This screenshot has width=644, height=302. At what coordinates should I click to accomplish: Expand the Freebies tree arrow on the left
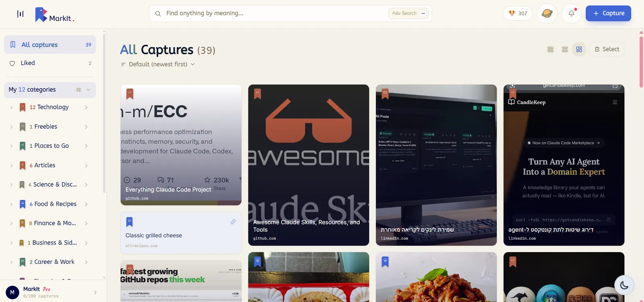click(11, 127)
